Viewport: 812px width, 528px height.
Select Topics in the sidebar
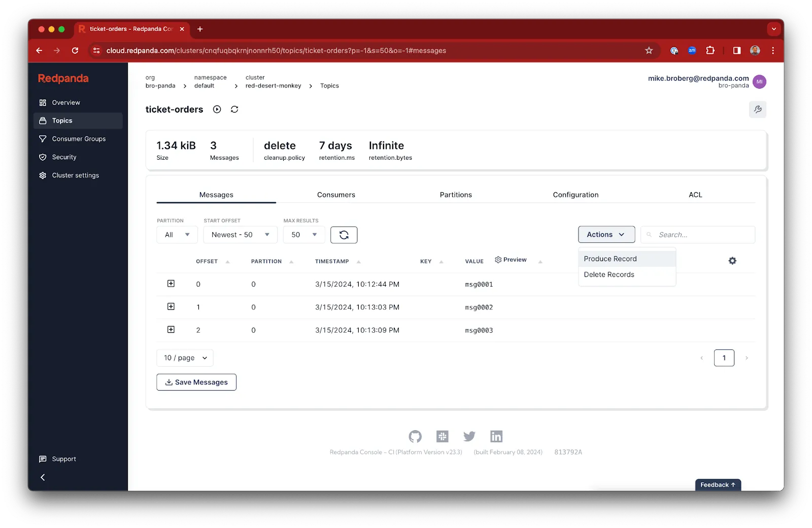click(x=62, y=120)
